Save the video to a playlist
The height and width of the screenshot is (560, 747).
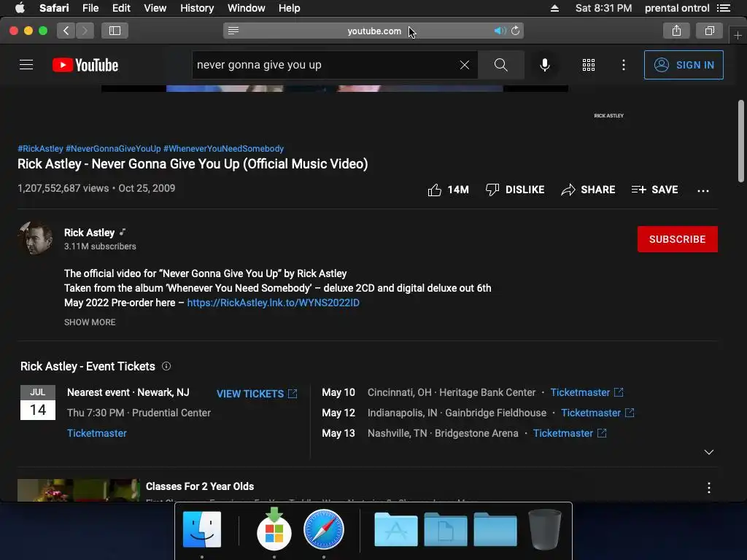[654, 190]
